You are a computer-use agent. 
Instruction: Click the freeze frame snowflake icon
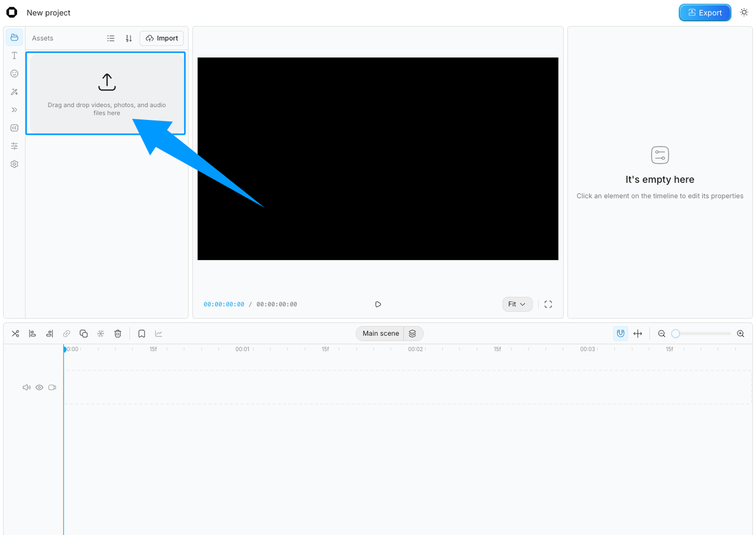101,333
